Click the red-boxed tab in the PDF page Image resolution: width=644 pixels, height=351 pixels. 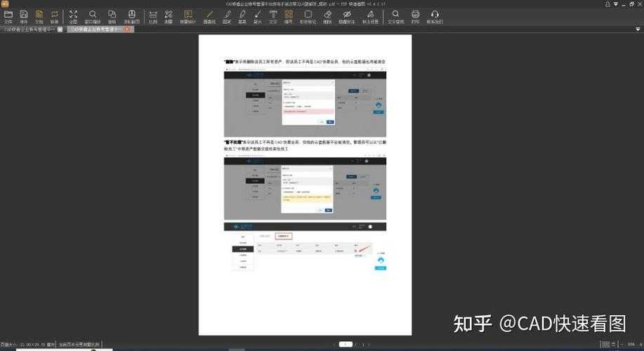(284, 236)
